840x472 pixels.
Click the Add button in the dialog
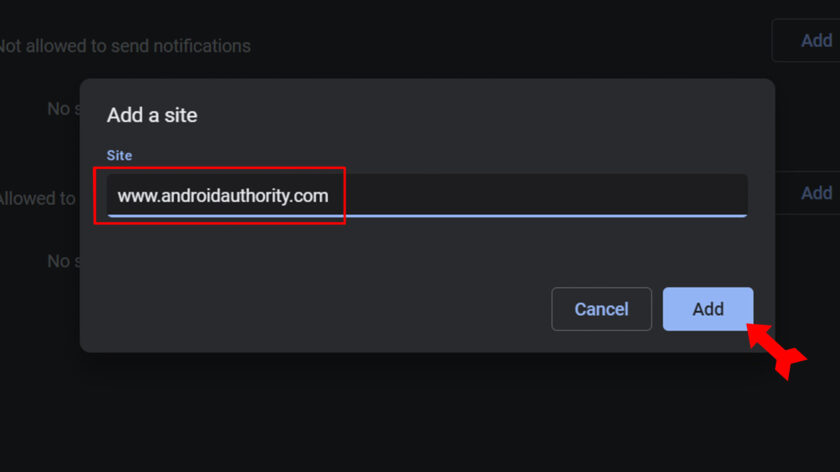[707, 309]
